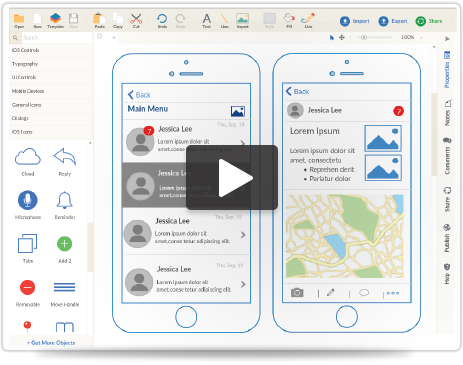This screenshot has width=463, height=365.
Task: Click the speech bubble icon in the phone toolbar
Action: pyautogui.click(x=364, y=293)
